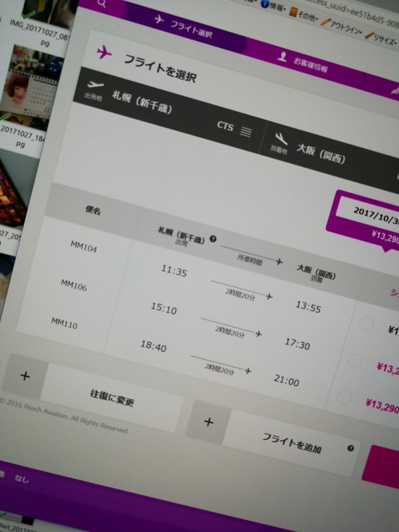
Task: Click the arrival airplane icon above 到着地
Action: point(281,138)
